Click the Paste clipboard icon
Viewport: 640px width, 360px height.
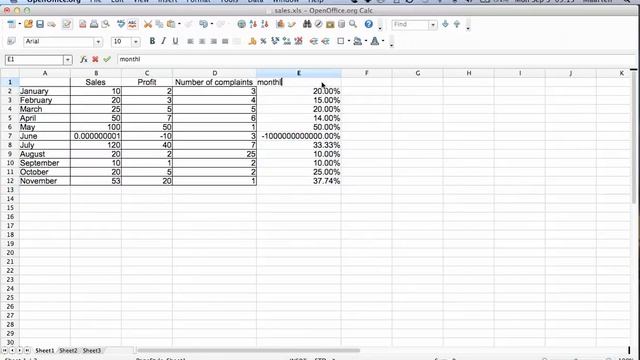coord(171,24)
